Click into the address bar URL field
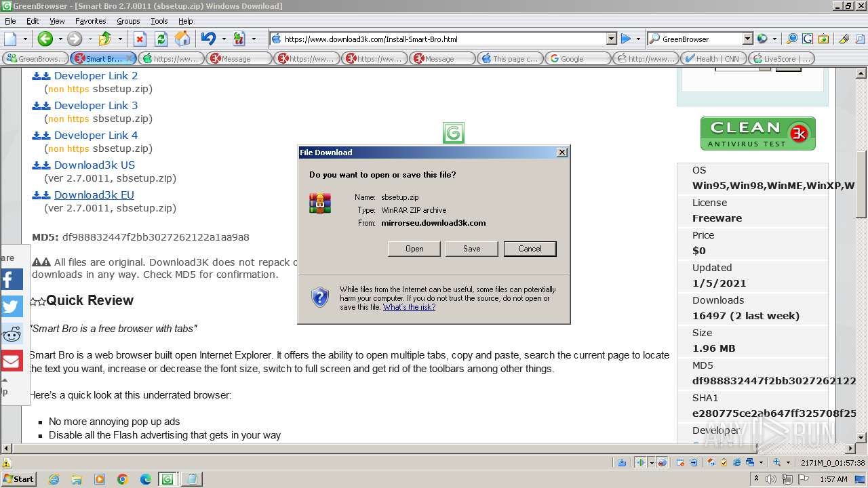This screenshot has width=868, height=488. click(444, 39)
